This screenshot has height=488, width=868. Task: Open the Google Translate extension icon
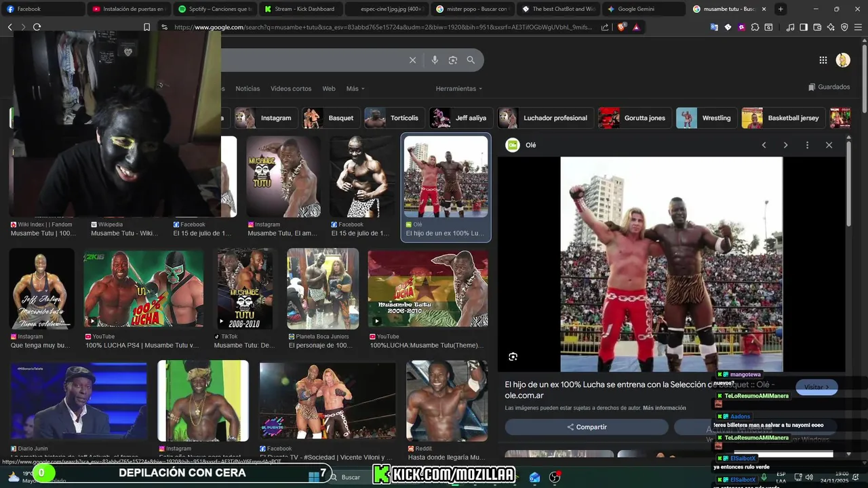tap(714, 27)
